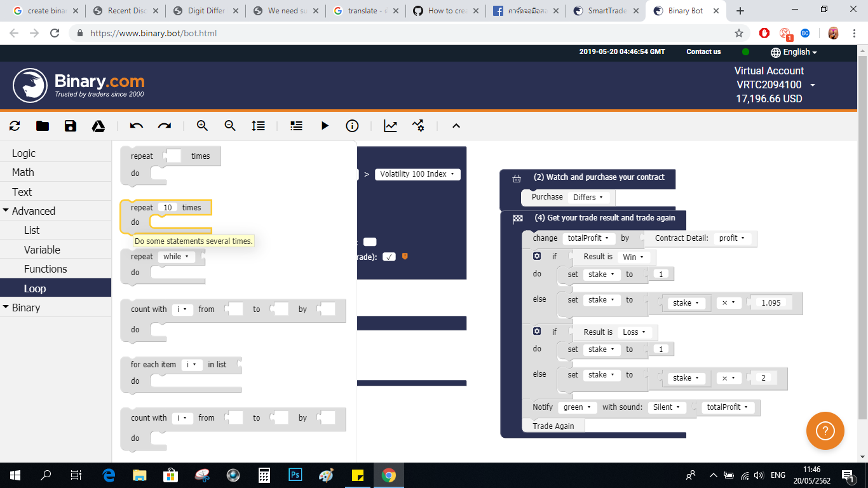Screen dimensions: 868x488
Task: Open the Contact us link
Action: pos(703,51)
